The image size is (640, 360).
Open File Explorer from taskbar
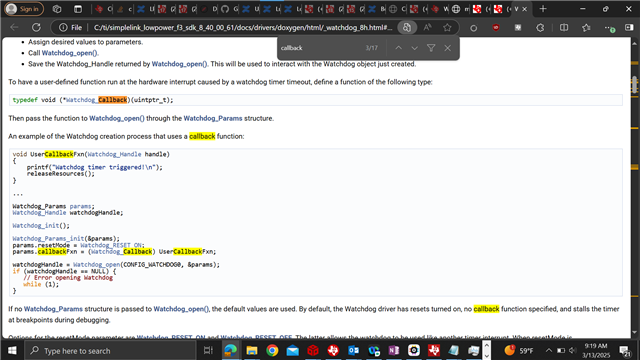(x=252, y=350)
